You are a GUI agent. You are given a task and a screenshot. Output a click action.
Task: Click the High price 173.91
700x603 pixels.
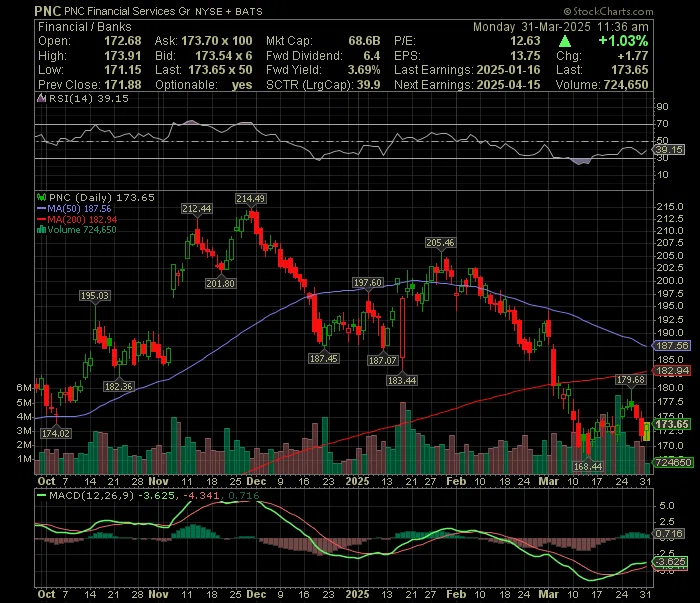[123, 56]
